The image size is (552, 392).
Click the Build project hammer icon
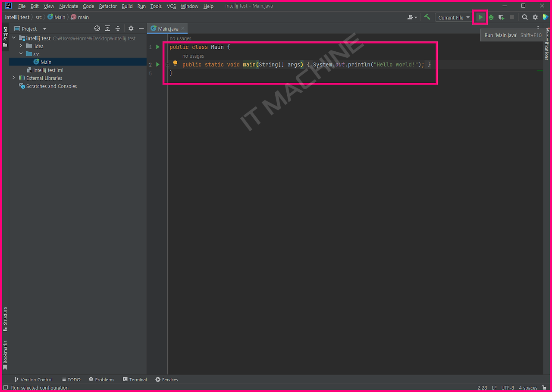(427, 17)
